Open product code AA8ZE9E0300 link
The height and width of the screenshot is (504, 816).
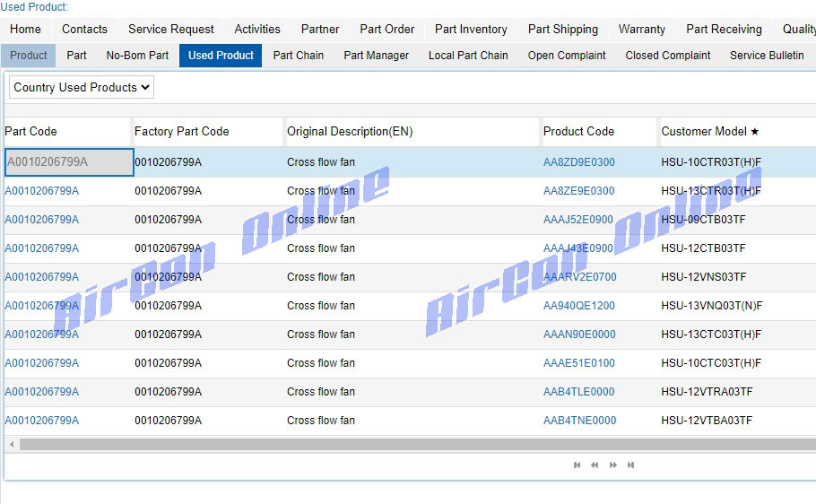(x=578, y=190)
